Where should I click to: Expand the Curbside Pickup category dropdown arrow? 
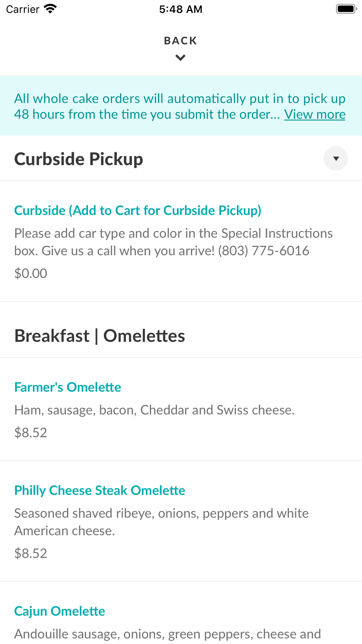[x=336, y=158]
